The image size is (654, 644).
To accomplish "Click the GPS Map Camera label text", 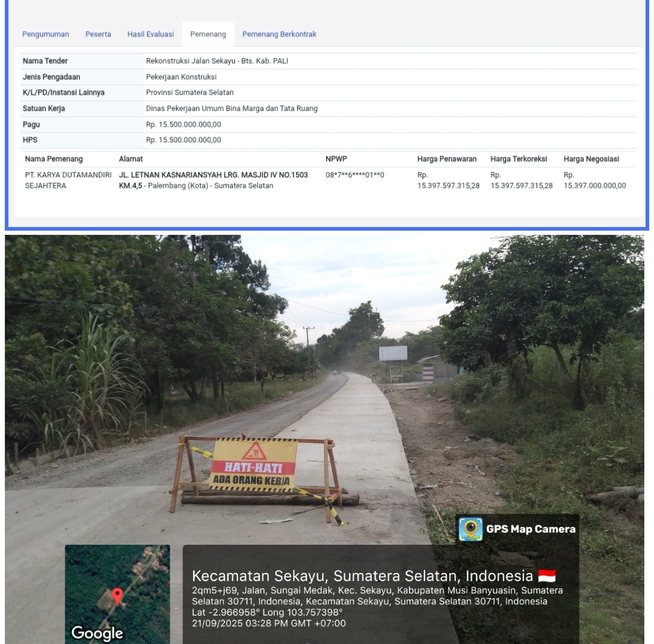I will coord(530,529).
